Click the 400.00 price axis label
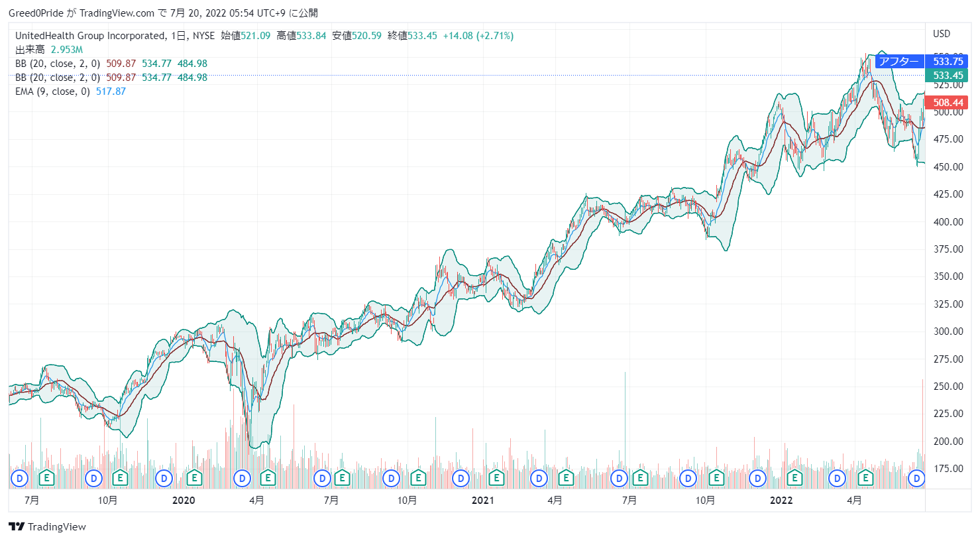This screenshot has height=541, width=980. tap(948, 222)
